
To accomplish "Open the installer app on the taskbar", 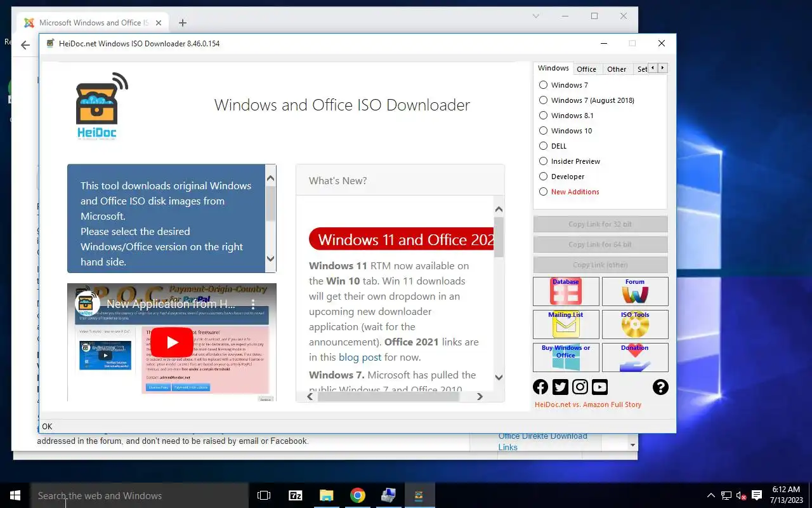I will click(x=388, y=495).
